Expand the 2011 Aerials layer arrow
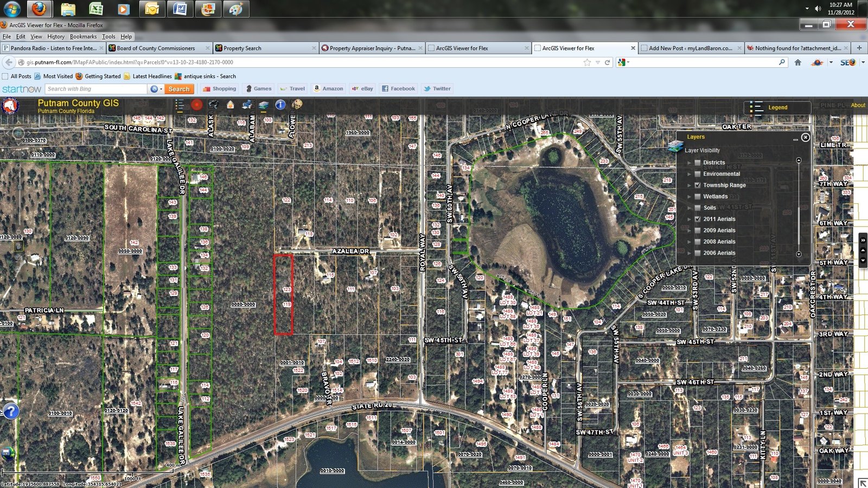 (x=690, y=219)
